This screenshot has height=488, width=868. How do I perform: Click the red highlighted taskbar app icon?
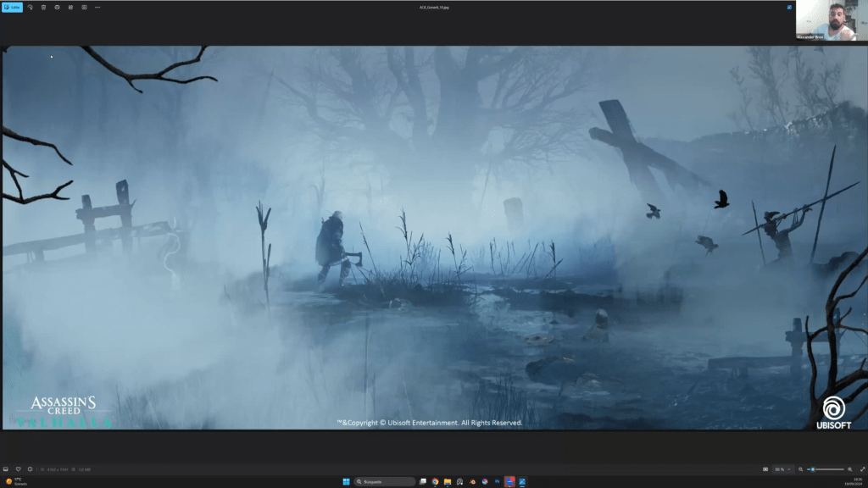pyautogui.click(x=509, y=481)
